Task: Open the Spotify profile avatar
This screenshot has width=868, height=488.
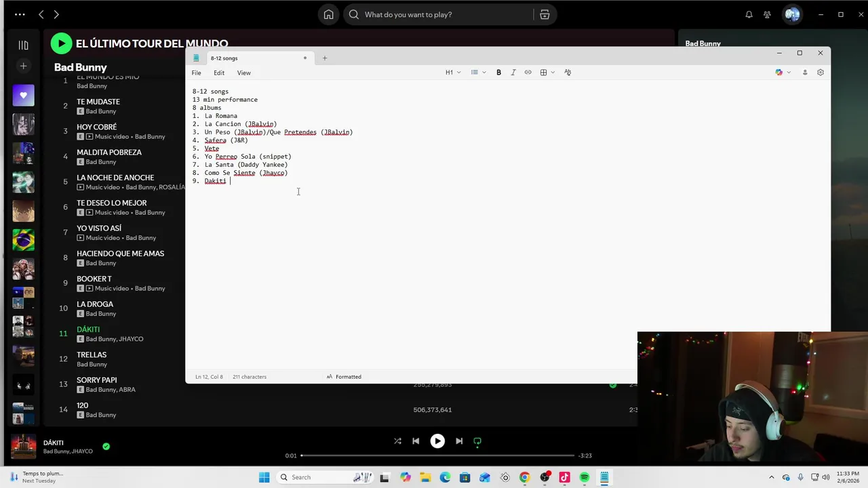Action: (x=792, y=14)
